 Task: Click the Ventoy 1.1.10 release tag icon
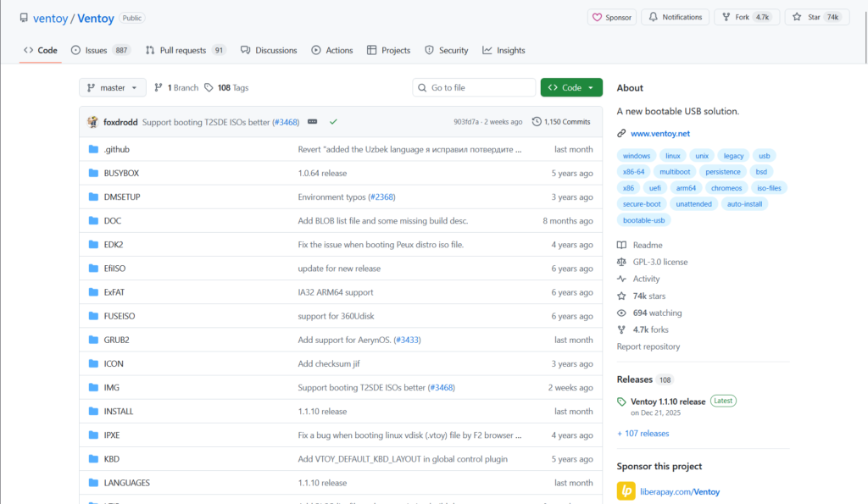pos(622,402)
